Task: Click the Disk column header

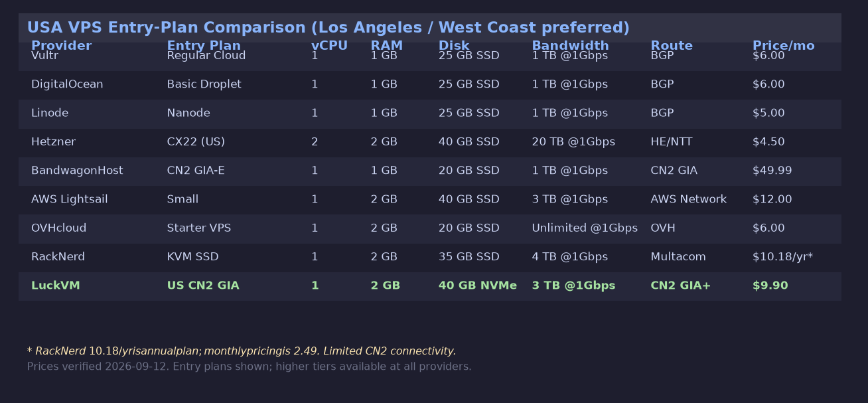Action: pyautogui.click(x=454, y=46)
